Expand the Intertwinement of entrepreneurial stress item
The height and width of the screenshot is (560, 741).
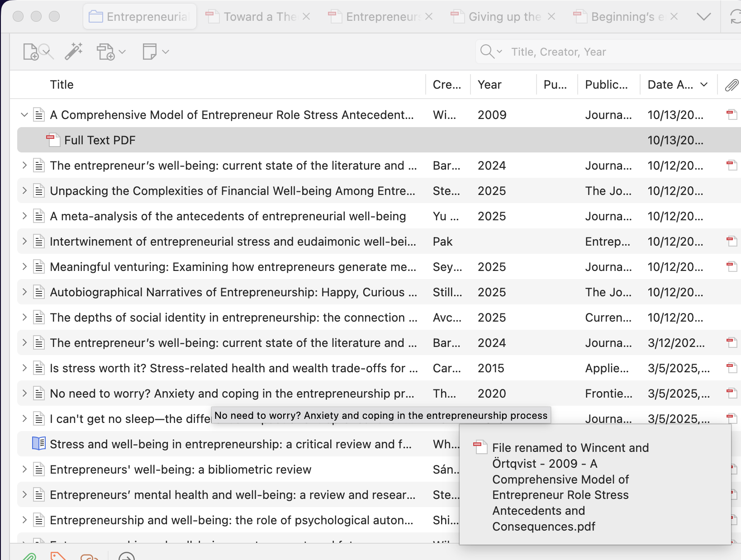(x=24, y=242)
